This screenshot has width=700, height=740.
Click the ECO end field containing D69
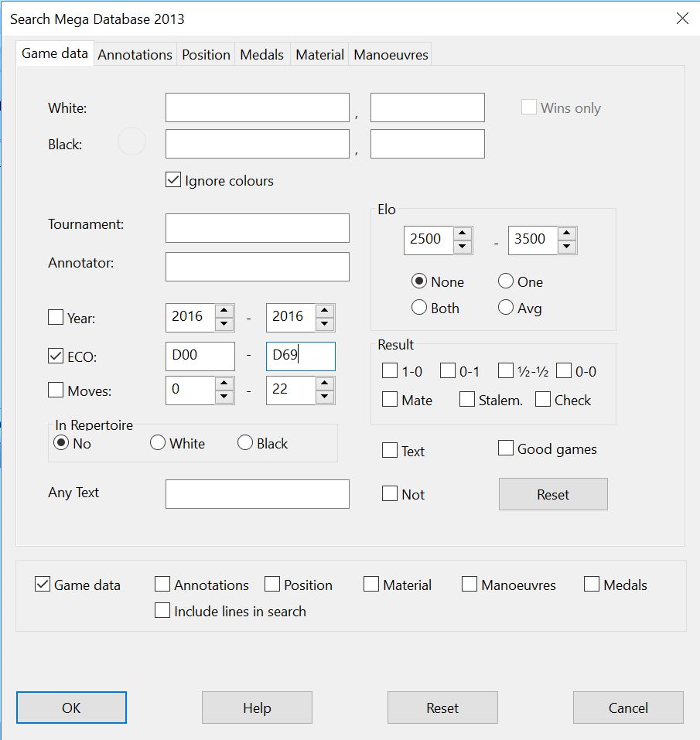click(301, 356)
